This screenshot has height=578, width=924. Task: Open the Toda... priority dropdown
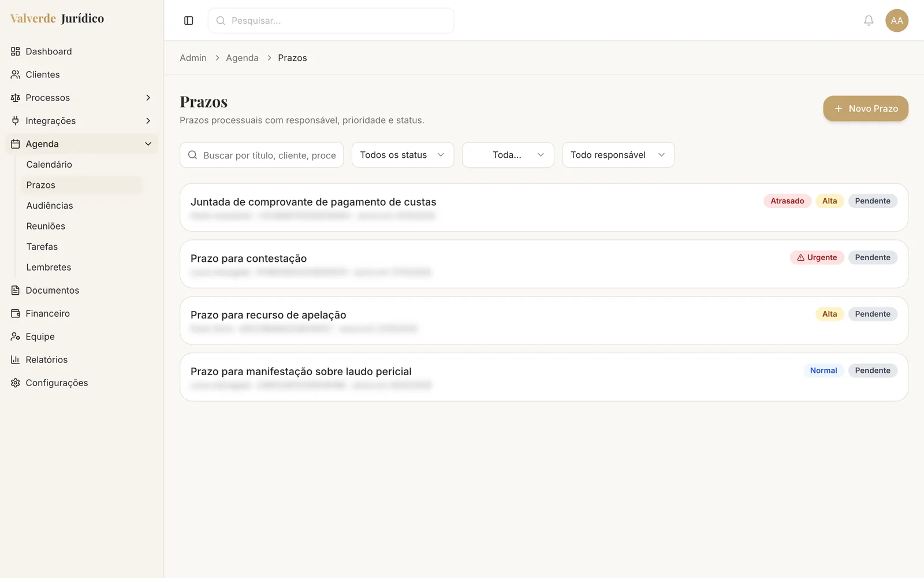[508, 155]
